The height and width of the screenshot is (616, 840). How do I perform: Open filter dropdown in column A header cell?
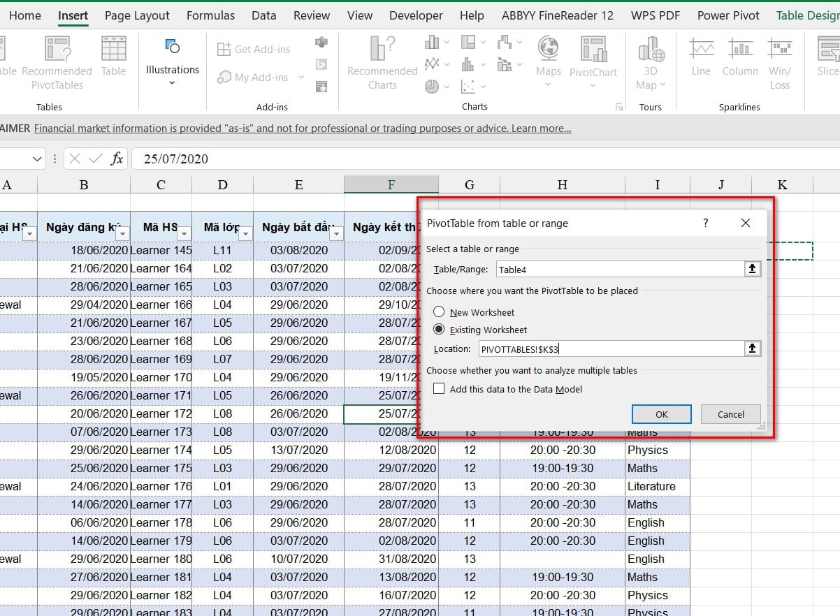tap(30, 233)
